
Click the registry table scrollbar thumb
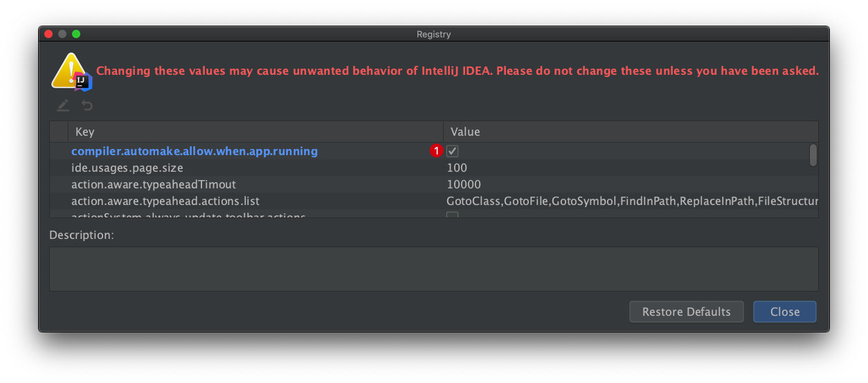tap(813, 155)
